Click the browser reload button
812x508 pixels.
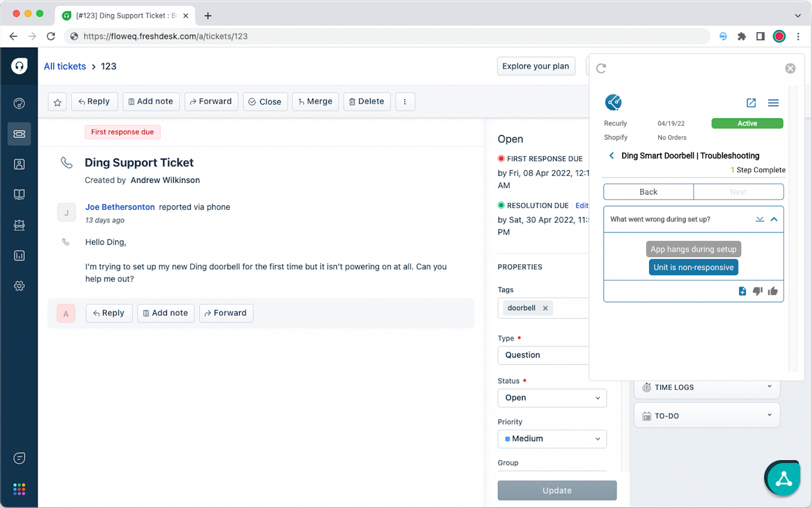tap(51, 36)
